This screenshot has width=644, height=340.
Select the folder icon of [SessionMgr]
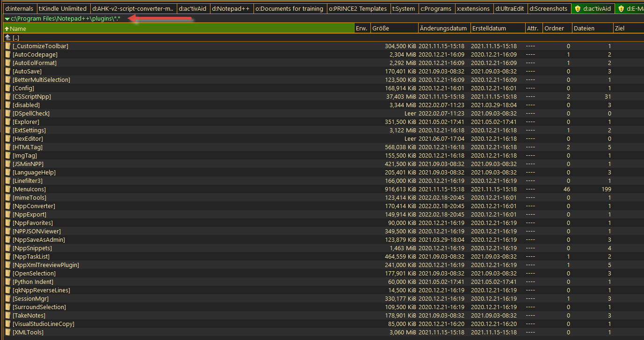point(7,299)
